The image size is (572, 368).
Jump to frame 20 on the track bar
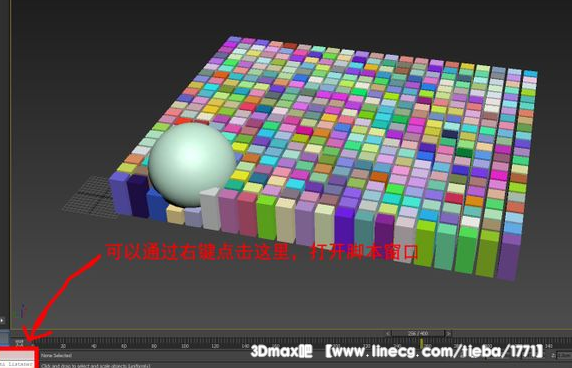pos(63,346)
